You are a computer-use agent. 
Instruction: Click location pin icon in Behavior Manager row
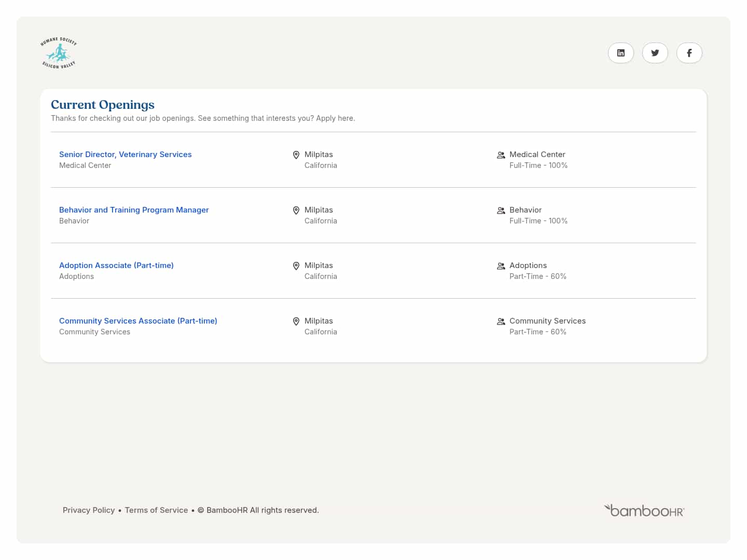click(296, 211)
